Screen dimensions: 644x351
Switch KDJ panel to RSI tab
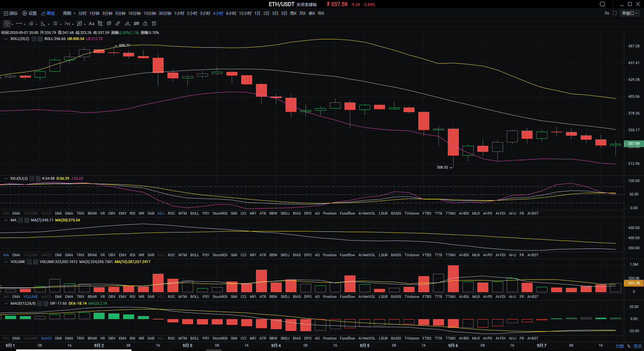[132, 213]
